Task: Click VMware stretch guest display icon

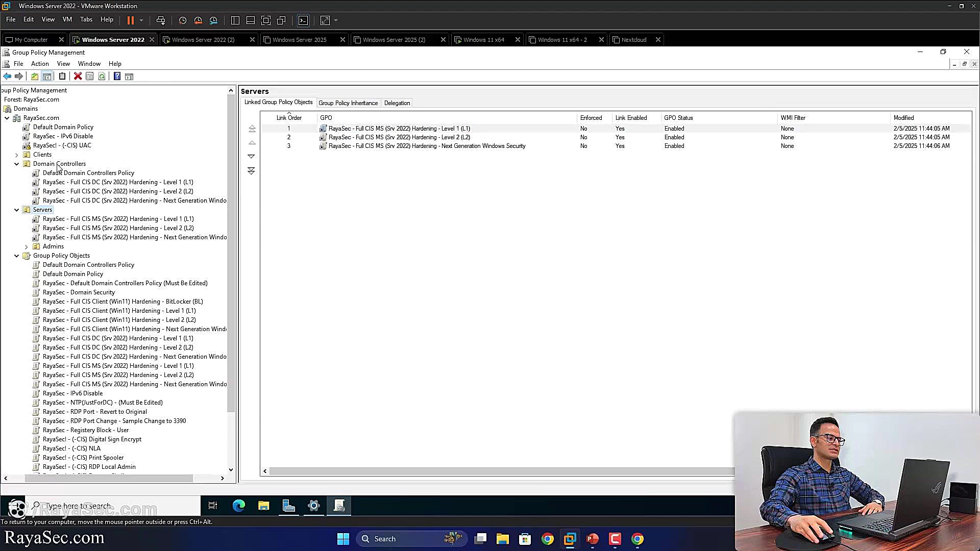Action: coord(325,20)
